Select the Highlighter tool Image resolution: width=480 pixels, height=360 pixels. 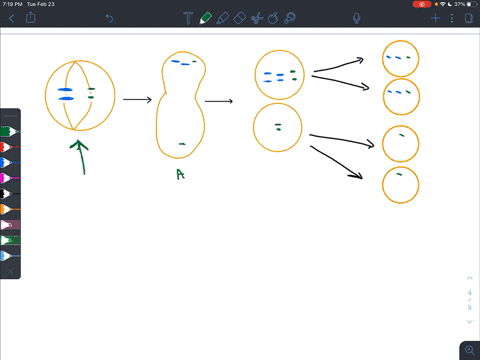[223, 18]
